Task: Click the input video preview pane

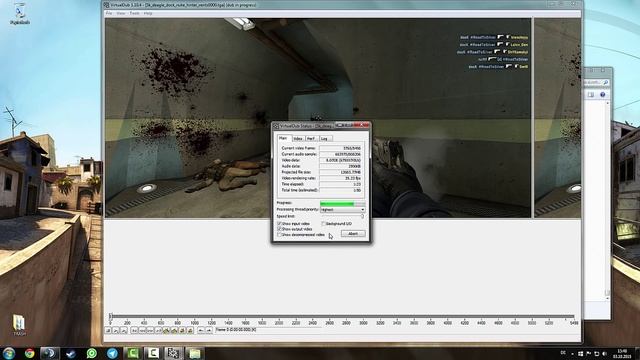Action: (x=318, y=118)
